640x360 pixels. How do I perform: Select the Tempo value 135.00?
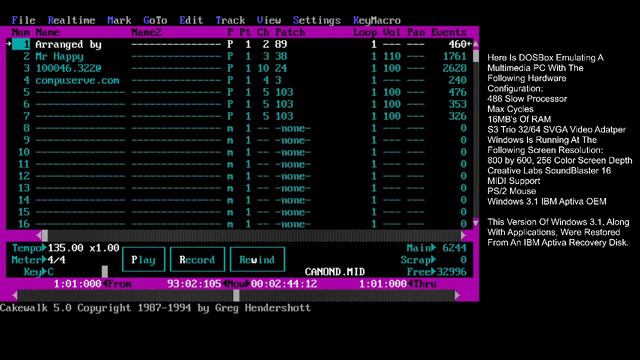tap(66, 248)
